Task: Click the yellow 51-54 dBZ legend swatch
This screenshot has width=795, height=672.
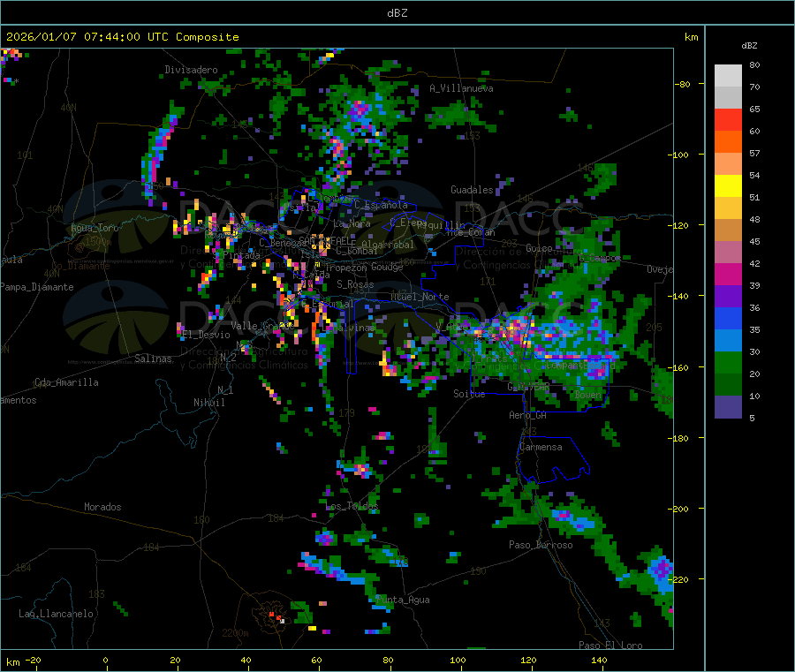Action: click(728, 186)
